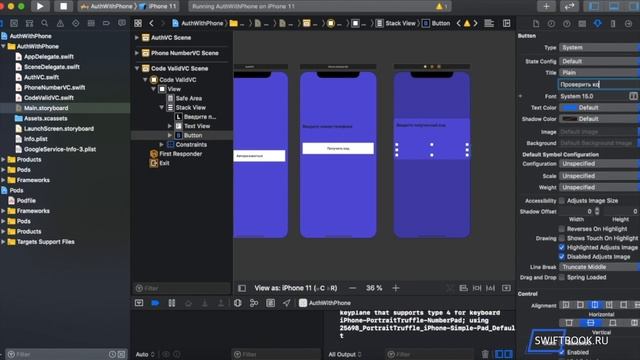The width and height of the screenshot is (640, 360).
Task: Go back in editor history
Action: pyautogui.click(x=151, y=23)
